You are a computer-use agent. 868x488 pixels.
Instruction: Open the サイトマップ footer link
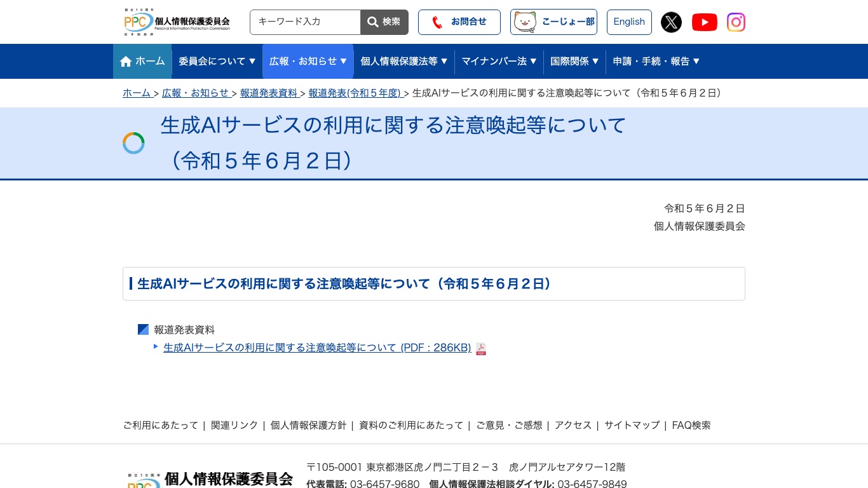tap(632, 426)
